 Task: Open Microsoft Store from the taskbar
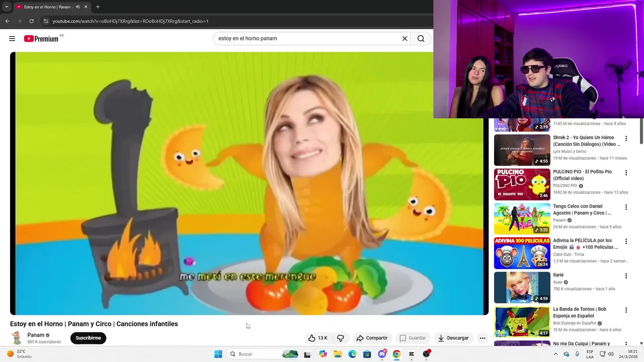pos(367,354)
